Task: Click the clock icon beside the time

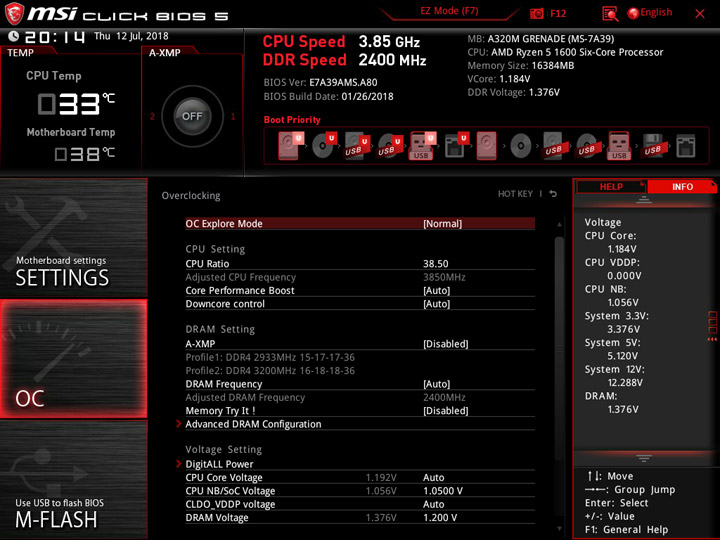Action: [x=13, y=36]
